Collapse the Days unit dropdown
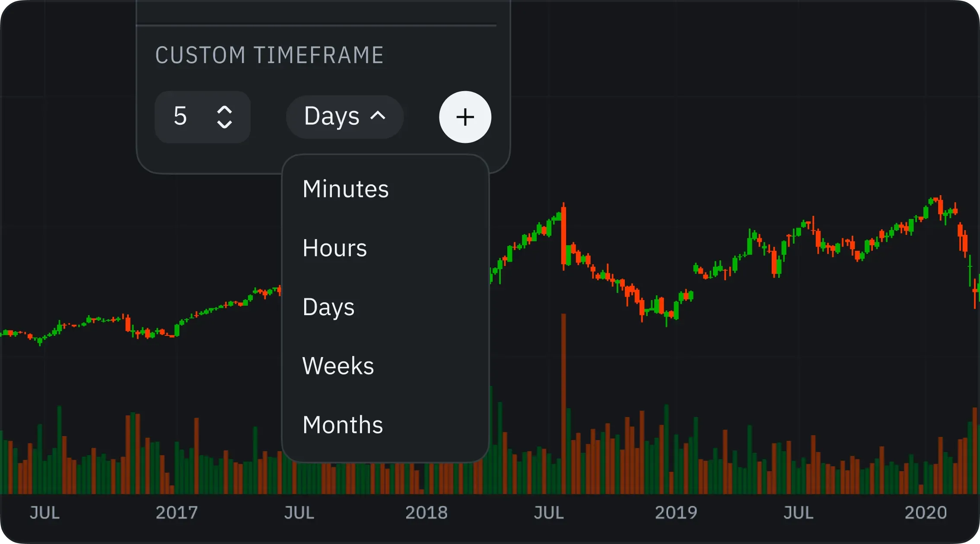Screen dimensions: 980x544 pyautogui.click(x=344, y=117)
